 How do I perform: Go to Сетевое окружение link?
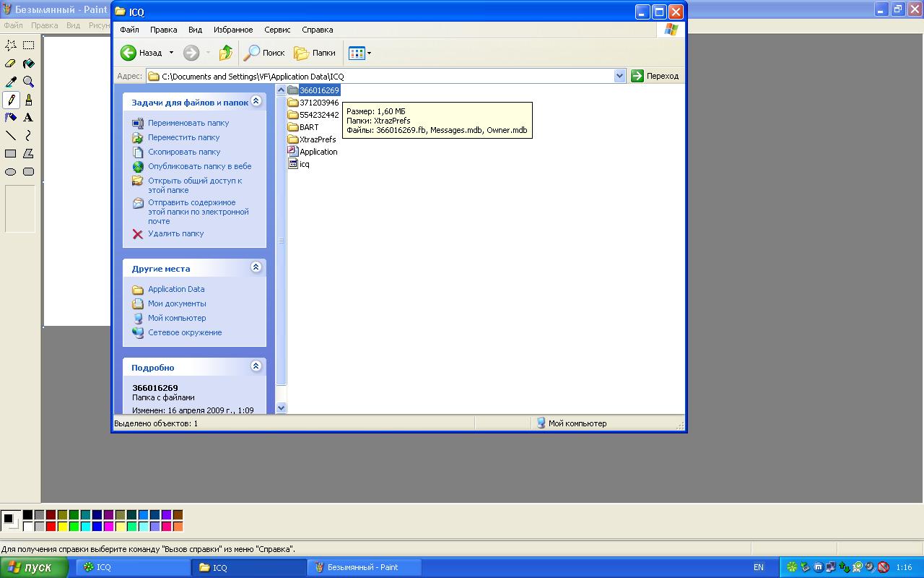(x=185, y=332)
